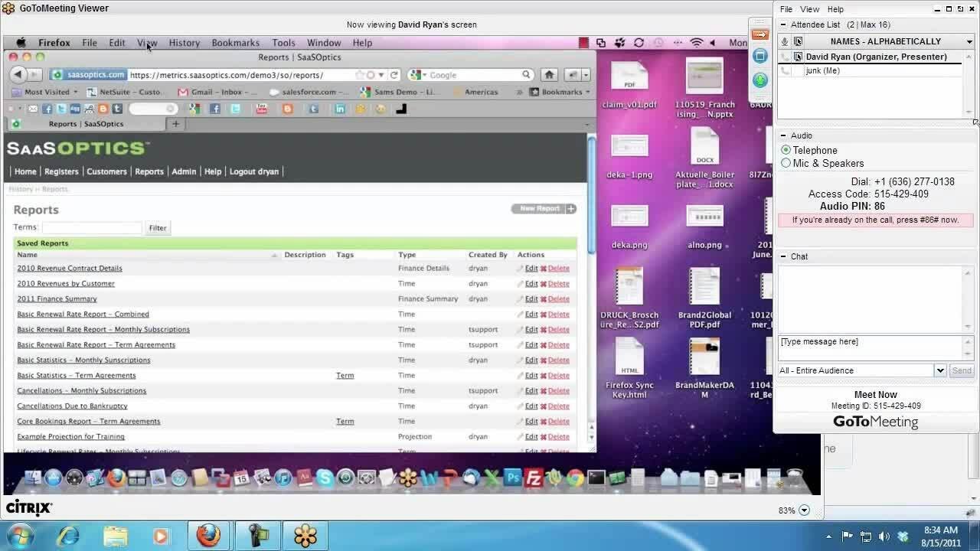Open the 83% zoom dropdown arrow

point(804,510)
